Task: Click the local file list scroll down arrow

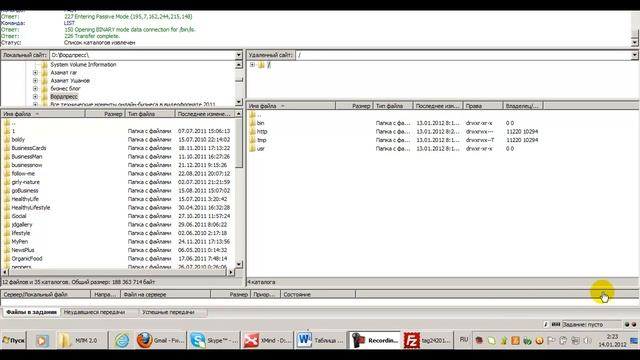Action: 239,264
